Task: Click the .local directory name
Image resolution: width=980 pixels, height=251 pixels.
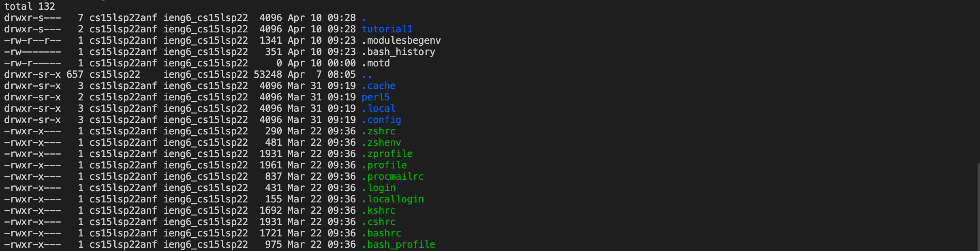Action: click(x=379, y=108)
